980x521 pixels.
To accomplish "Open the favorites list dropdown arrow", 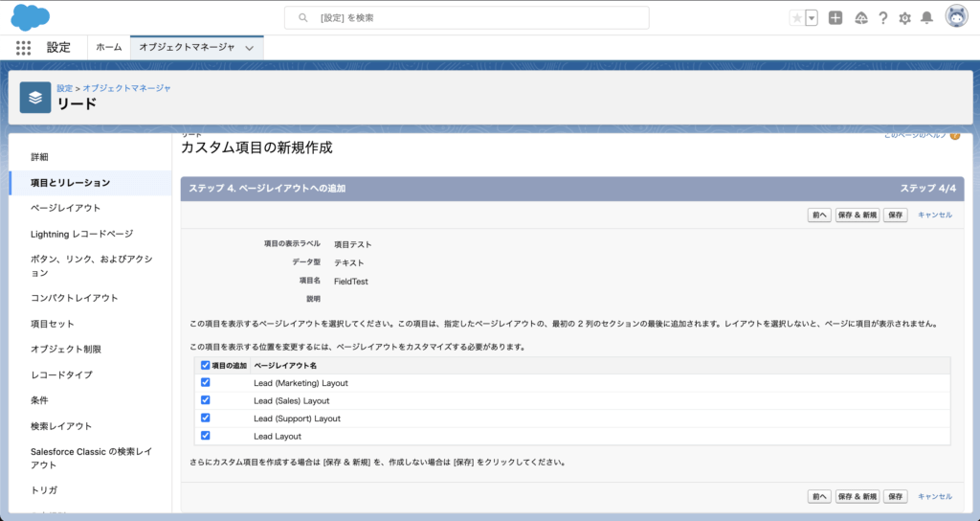I will pos(812,18).
